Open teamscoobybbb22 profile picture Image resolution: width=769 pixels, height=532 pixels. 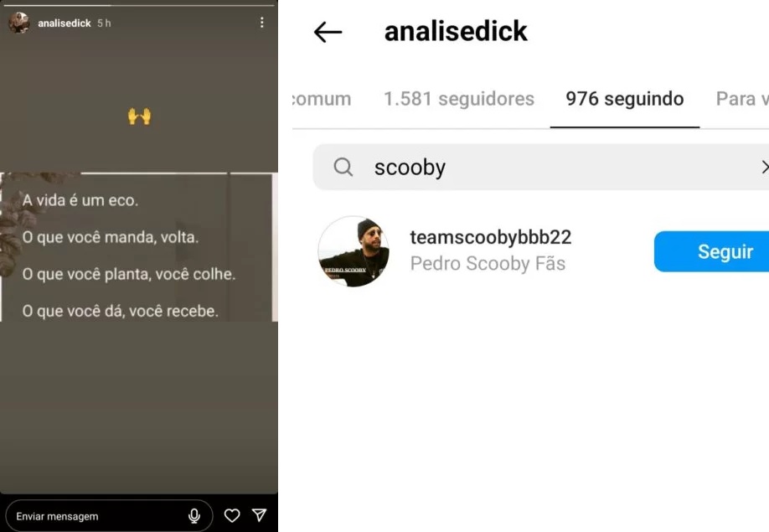[x=354, y=251]
